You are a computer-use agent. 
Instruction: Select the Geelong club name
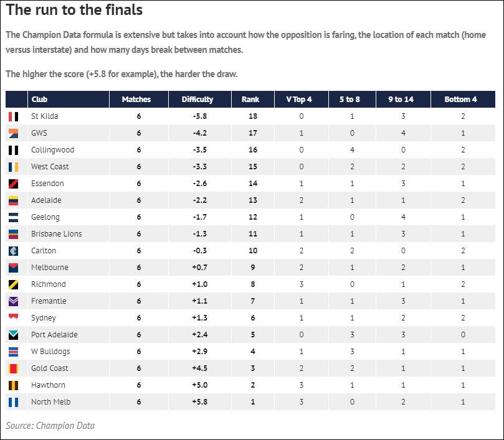(45, 217)
